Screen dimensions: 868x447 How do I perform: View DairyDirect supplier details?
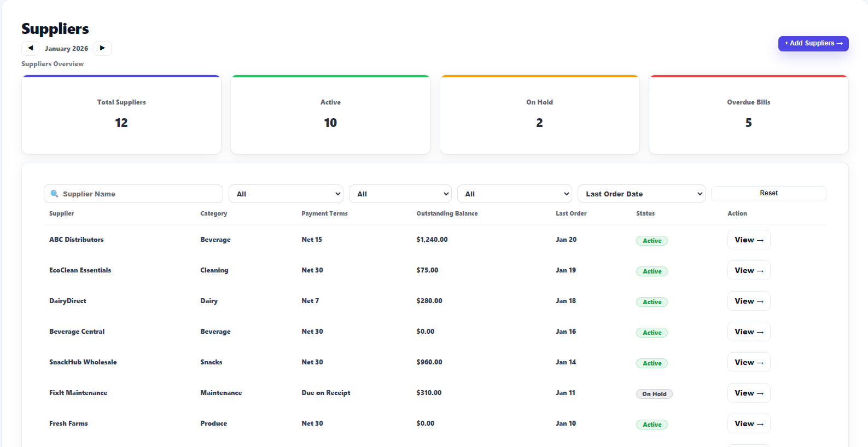pos(749,301)
